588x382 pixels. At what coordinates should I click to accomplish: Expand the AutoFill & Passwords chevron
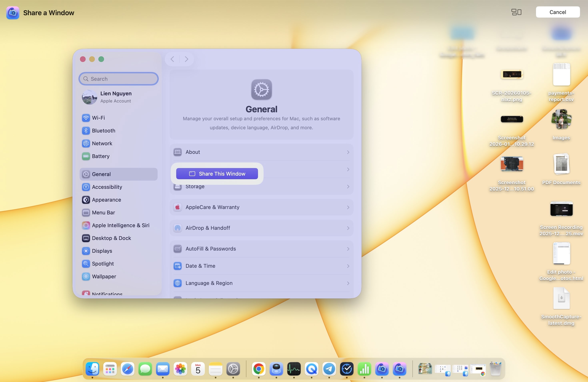coord(348,249)
